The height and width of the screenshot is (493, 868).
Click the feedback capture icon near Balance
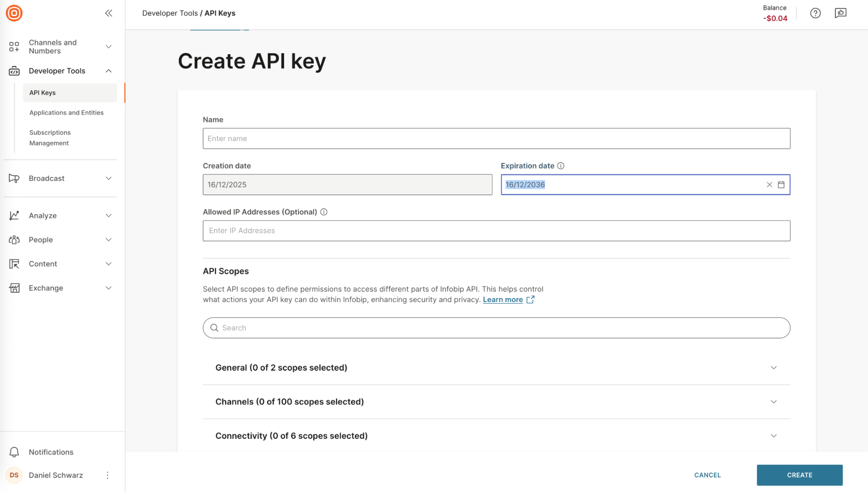click(x=841, y=13)
